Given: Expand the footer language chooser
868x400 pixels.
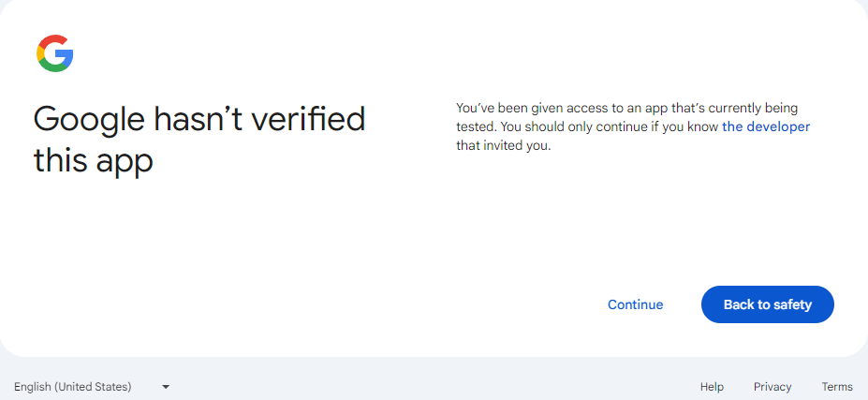Looking at the screenshot, I should [x=92, y=387].
